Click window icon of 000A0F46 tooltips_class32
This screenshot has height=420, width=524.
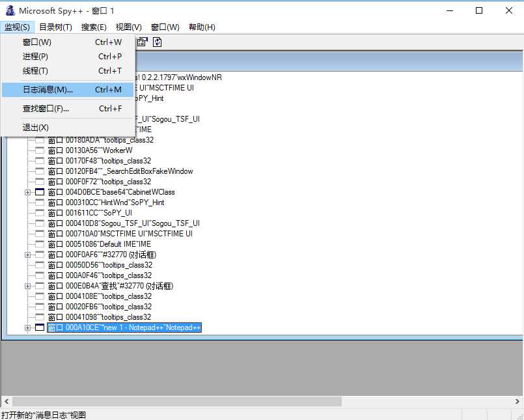tap(40, 275)
